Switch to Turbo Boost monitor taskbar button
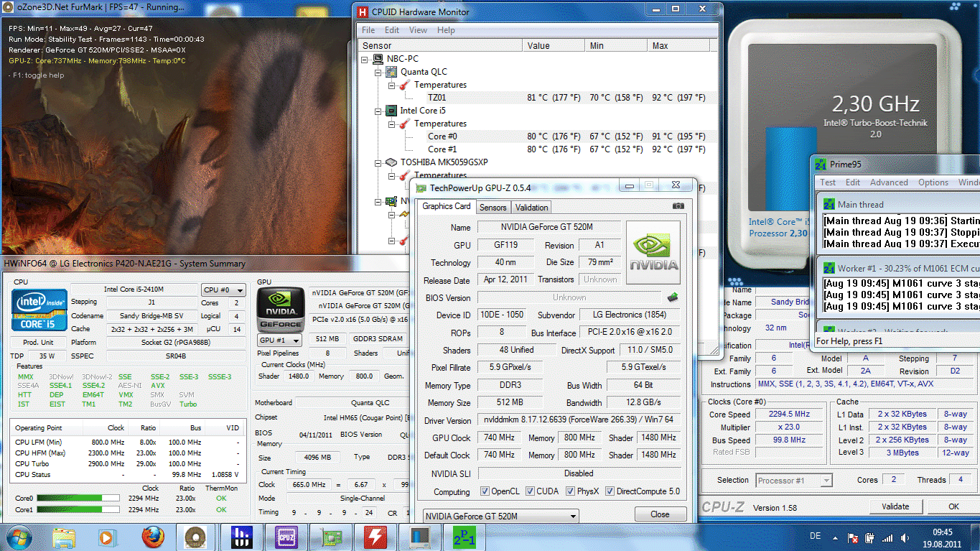Image resolution: width=980 pixels, height=551 pixels. (421, 537)
